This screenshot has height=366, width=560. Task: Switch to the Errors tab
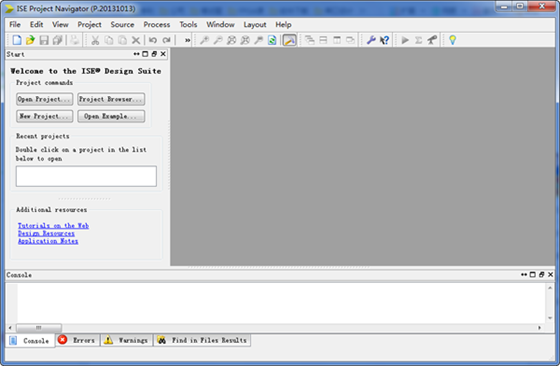click(78, 340)
